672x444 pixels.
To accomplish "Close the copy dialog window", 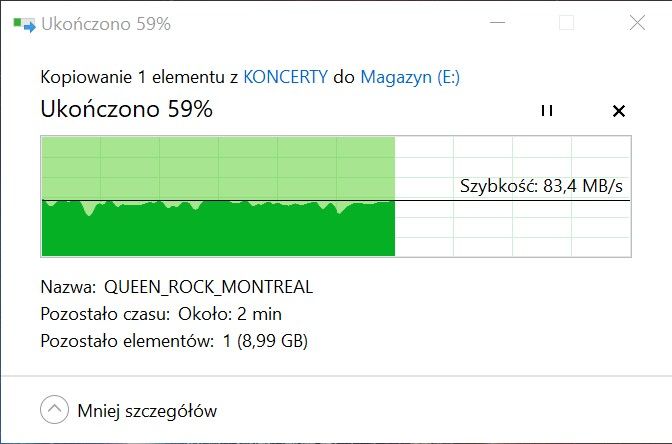I will coord(636,23).
